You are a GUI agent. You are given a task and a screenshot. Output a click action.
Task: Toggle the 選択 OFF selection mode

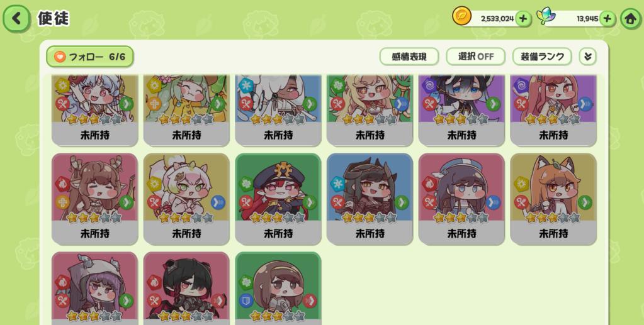[x=476, y=57]
